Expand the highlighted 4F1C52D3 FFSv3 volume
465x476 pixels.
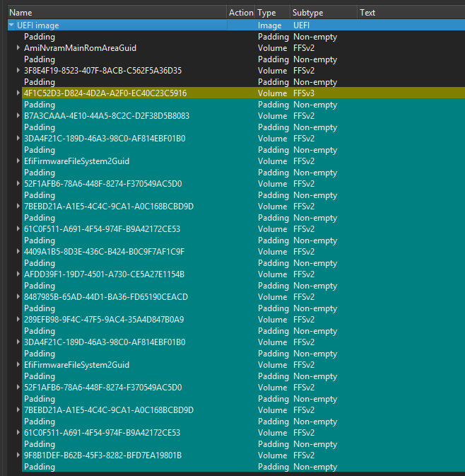coord(18,93)
